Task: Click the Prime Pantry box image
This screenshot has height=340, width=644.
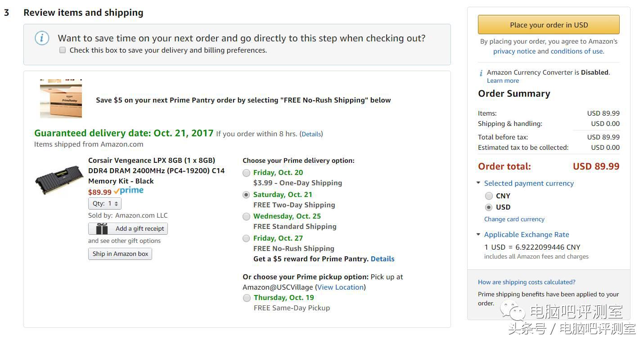Action: [61, 99]
